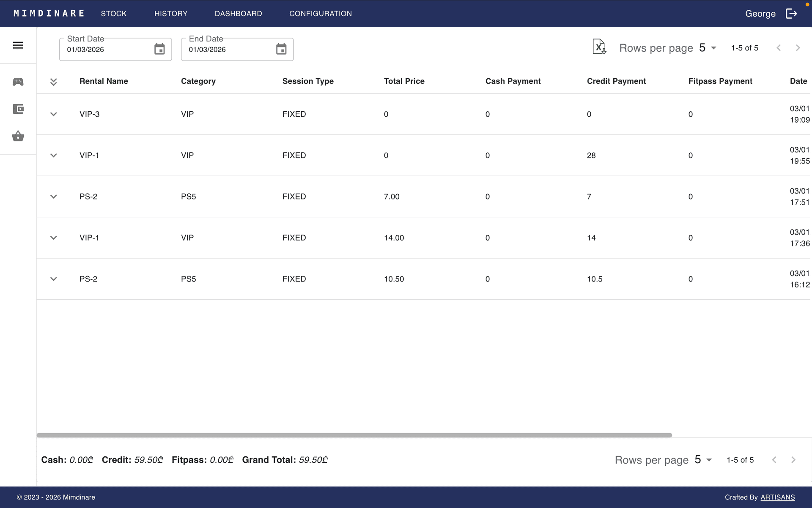Viewport: 812px width, 508px height.
Task: Click the Rental Name column header
Action: 104,81
